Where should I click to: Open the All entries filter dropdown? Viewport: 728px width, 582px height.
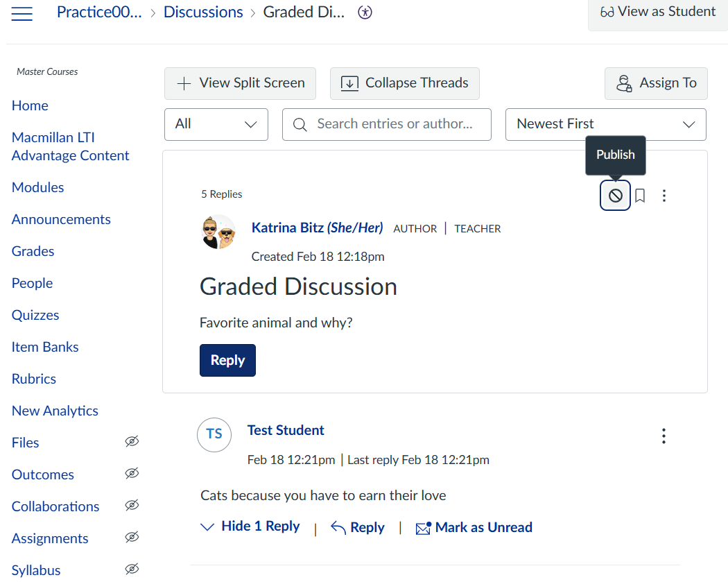pos(216,124)
